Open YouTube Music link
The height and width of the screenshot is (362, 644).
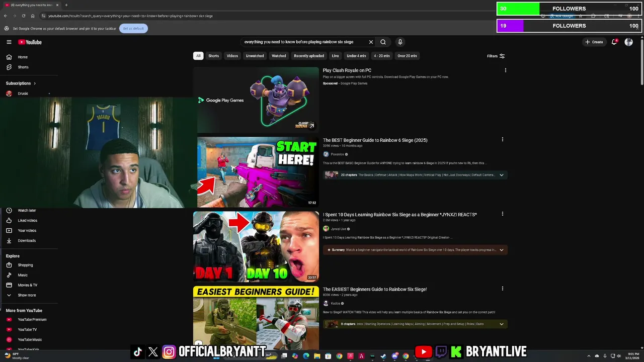tap(29, 339)
